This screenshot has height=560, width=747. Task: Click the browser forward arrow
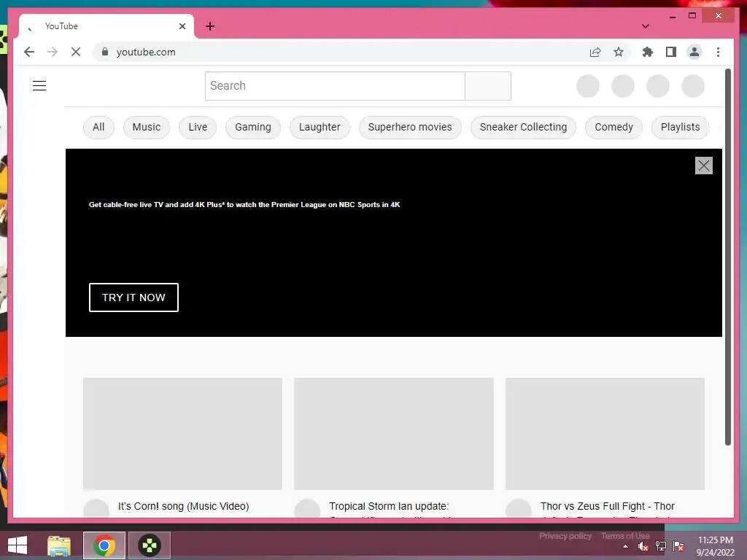click(53, 52)
